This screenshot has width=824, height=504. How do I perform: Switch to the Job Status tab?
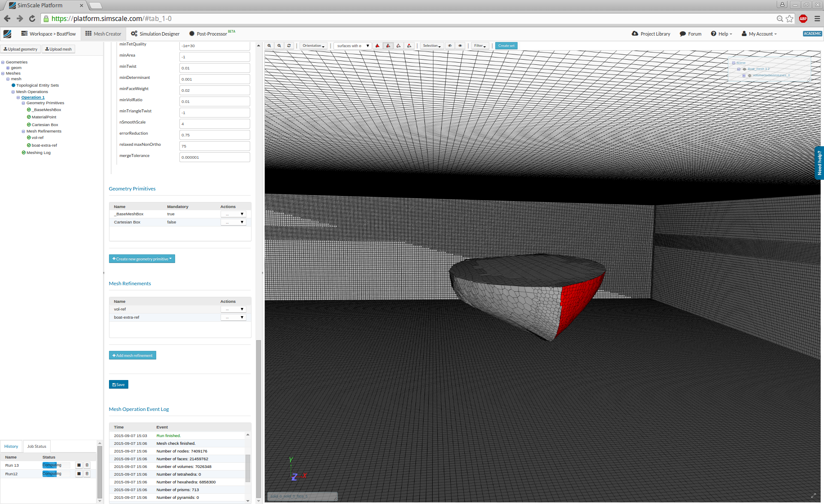click(x=36, y=446)
